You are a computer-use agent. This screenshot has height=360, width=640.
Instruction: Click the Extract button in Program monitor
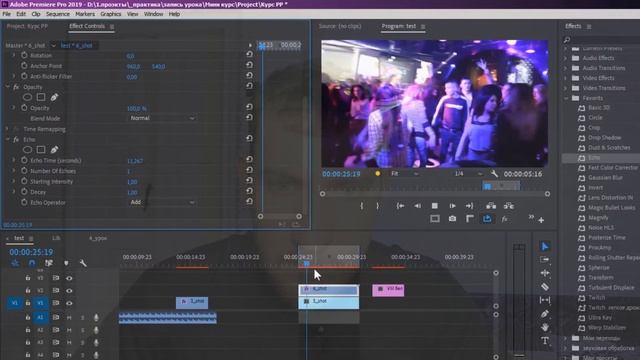(x=509, y=206)
